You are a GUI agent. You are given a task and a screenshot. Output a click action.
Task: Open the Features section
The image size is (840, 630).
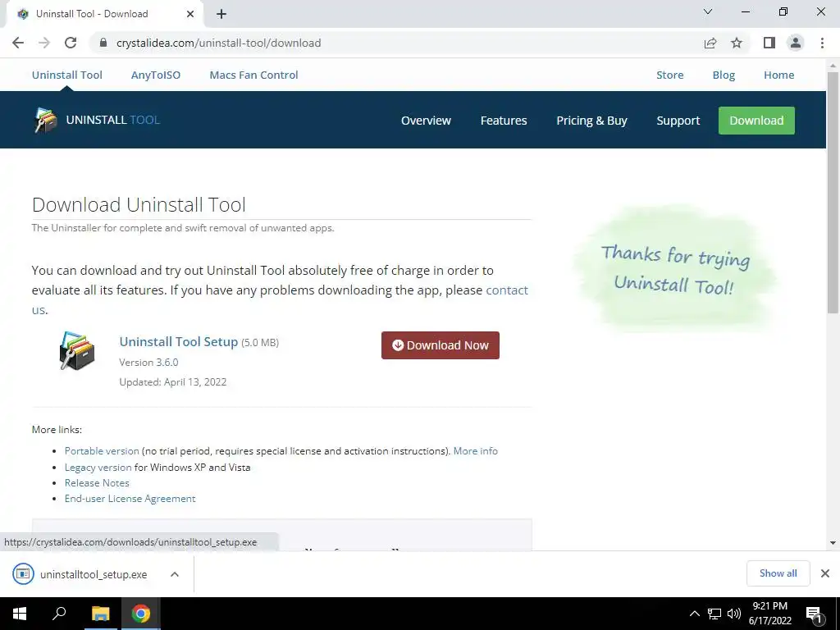point(504,121)
